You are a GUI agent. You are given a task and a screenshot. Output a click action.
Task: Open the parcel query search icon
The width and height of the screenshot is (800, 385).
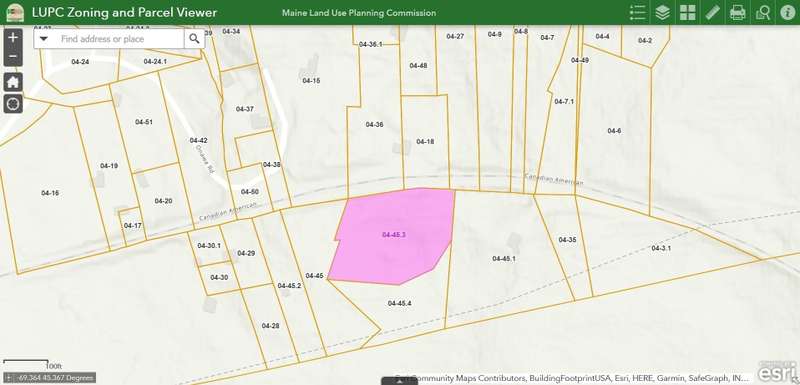pyautogui.click(x=763, y=12)
